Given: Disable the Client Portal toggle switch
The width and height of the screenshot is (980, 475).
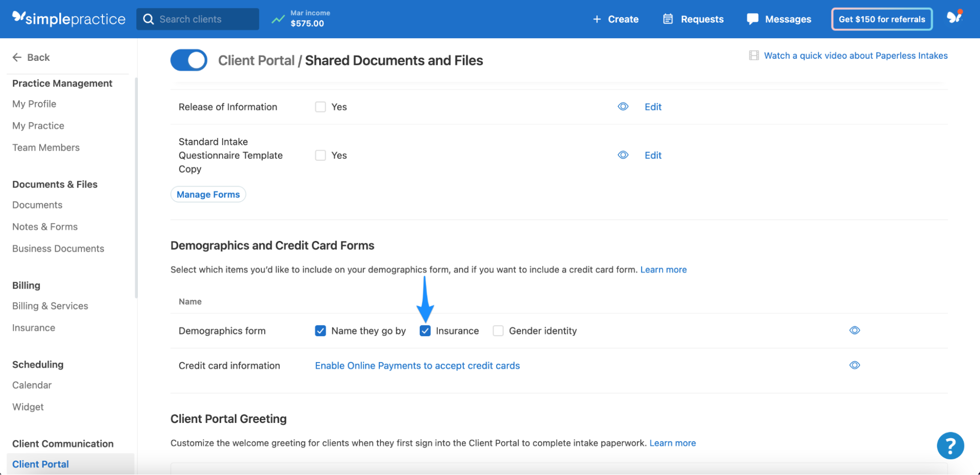Looking at the screenshot, I should point(188,60).
